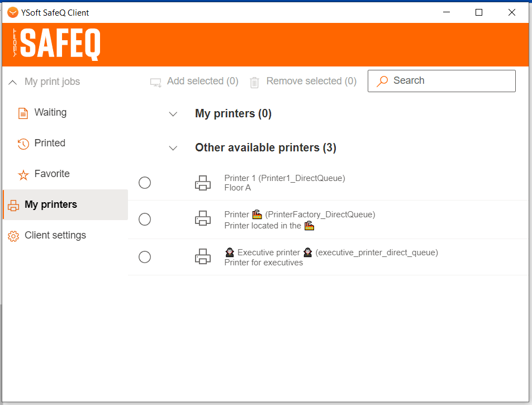Screen dimensions: 532x405
Task: Maximize the YSoft SafeQ Client window
Action: coord(479,12)
